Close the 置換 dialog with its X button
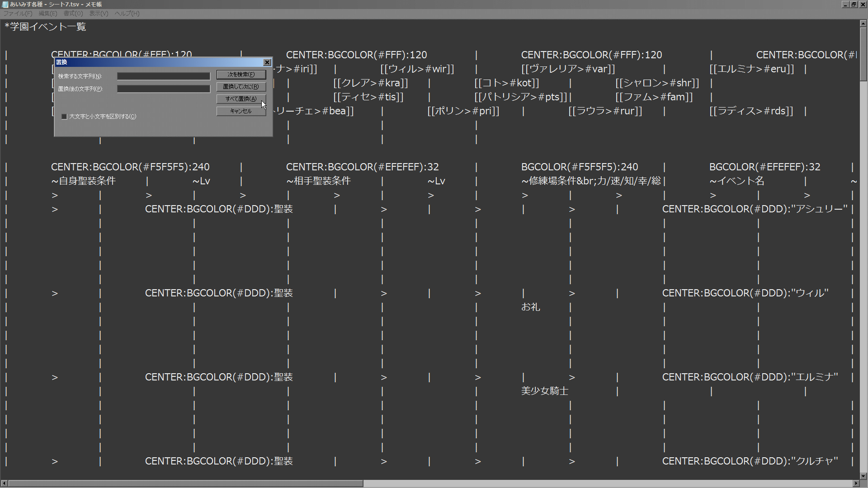Screen dimensions: 868x488 (x=267, y=62)
